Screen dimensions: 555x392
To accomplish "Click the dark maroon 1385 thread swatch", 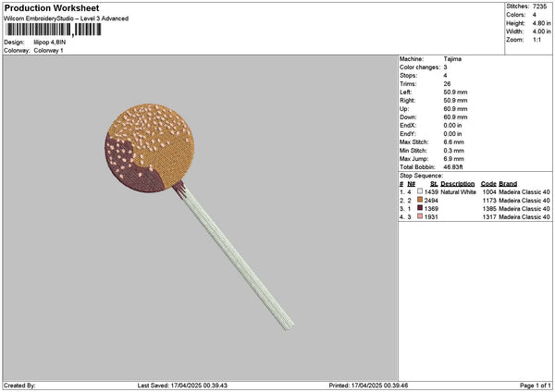I will coord(420,208).
